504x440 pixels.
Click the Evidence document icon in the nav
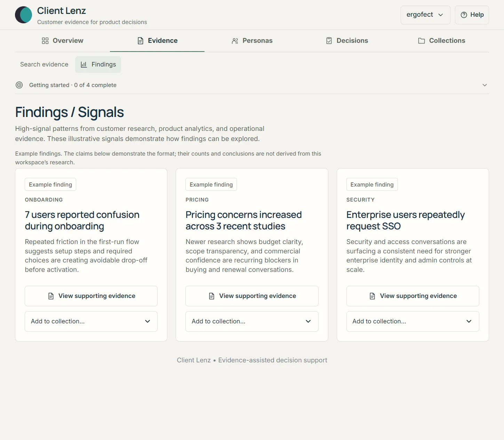(141, 41)
